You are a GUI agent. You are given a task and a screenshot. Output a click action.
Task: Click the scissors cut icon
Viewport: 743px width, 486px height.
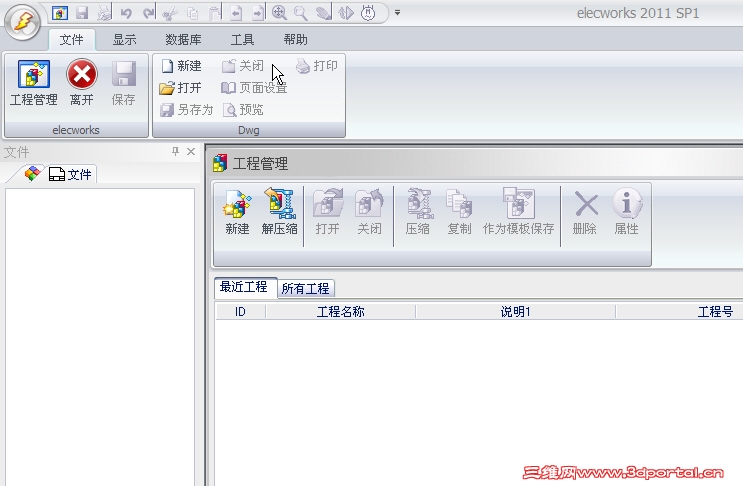[x=169, y=14]
